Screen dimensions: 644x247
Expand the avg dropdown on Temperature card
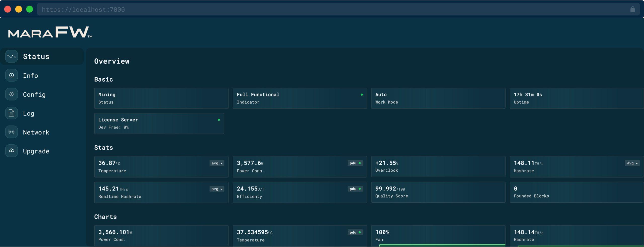click(x=217, y=163)
